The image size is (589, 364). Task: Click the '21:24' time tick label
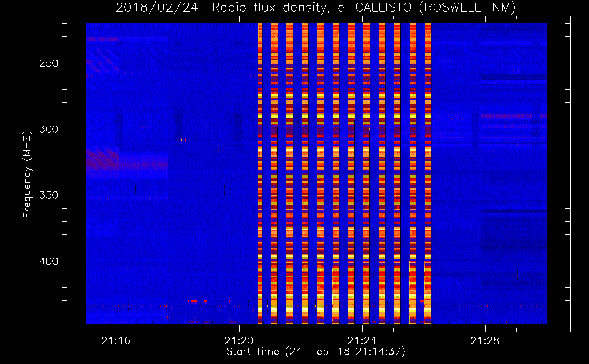(x=362, y=341)
